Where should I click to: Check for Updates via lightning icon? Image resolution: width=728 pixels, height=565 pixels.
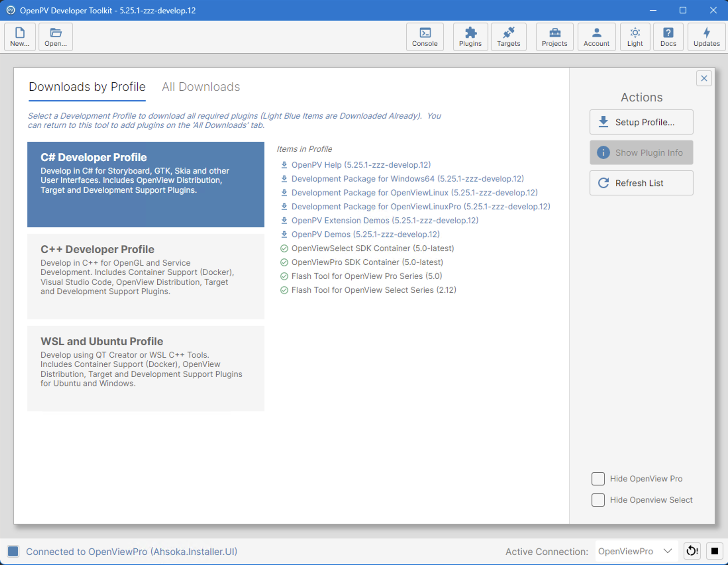707,37
